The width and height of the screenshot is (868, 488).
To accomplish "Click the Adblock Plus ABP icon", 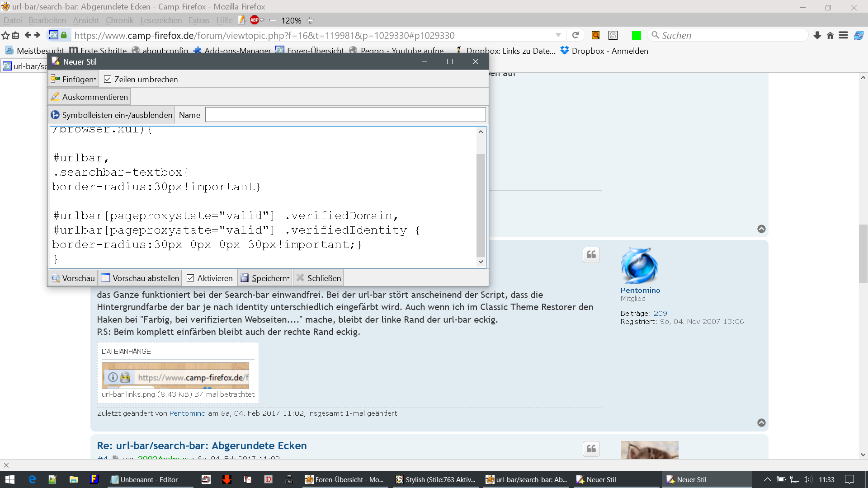I will [255, 20].
